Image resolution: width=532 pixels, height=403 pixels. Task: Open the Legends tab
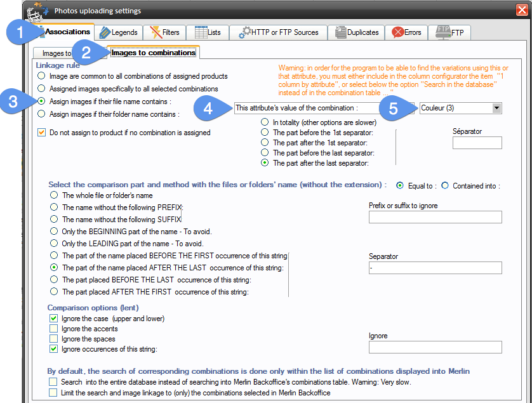tap(118, 32)
